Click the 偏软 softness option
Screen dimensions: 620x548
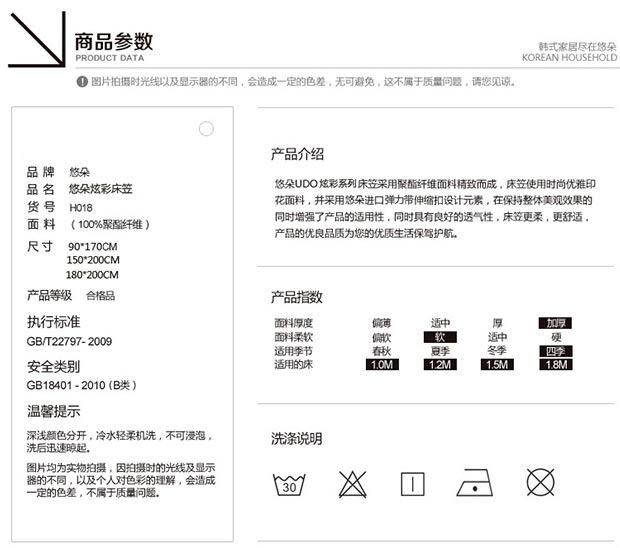pos(382,337)
